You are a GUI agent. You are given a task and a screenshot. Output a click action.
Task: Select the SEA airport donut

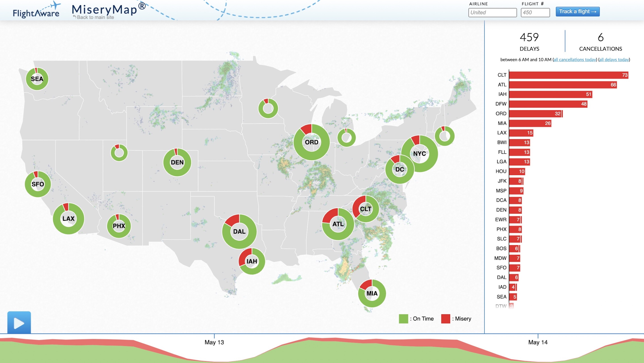37,79
